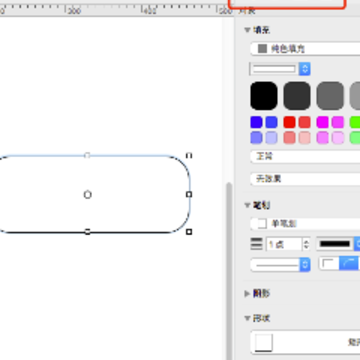Click the stroke thickness stepper arrows
Viewport: 360px width, 360px height.
(306, 244)
